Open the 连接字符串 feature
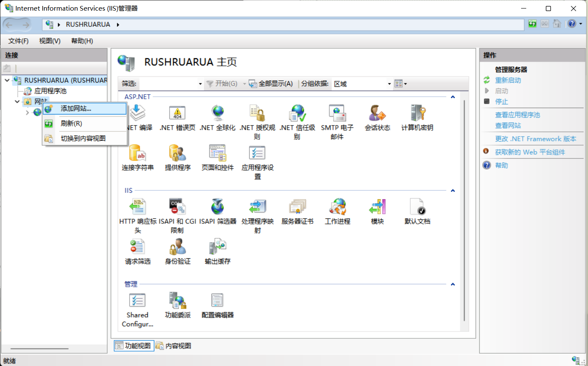 (138, 156)
